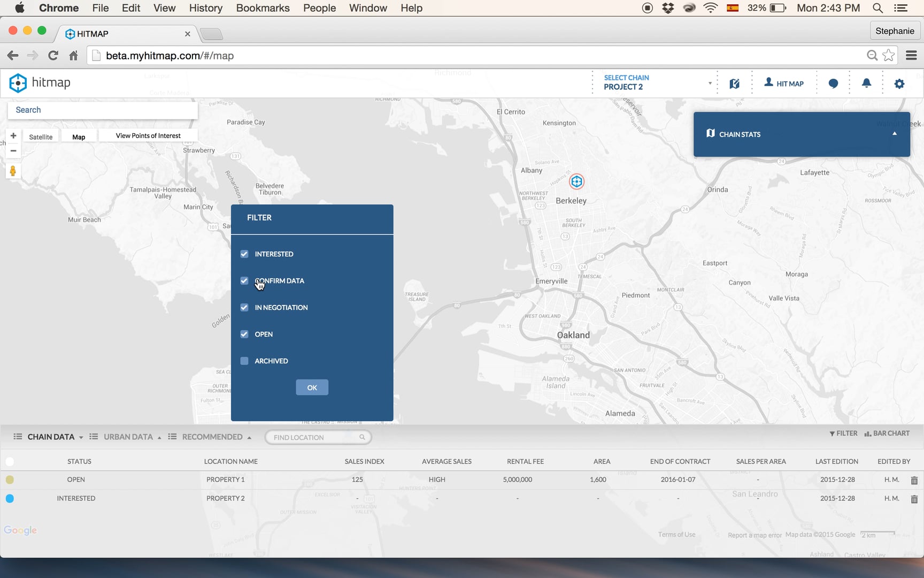Open notifications via the bell icon

click(x=866, y=83)
